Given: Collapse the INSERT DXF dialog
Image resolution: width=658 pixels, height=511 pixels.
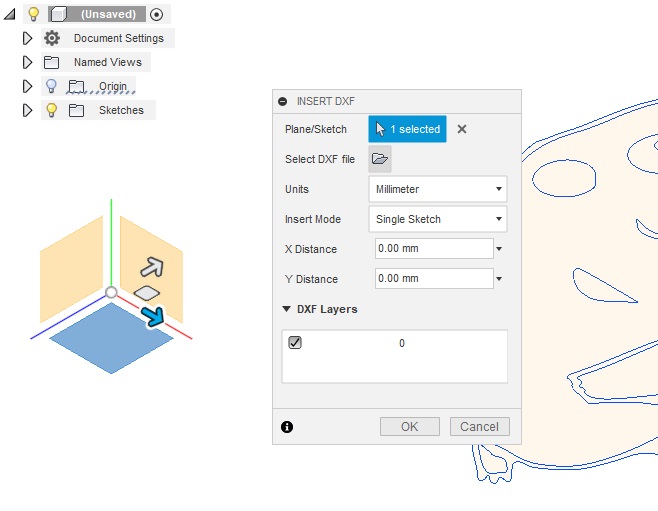Looking at the screenshot, I should (x=283, y=102).
